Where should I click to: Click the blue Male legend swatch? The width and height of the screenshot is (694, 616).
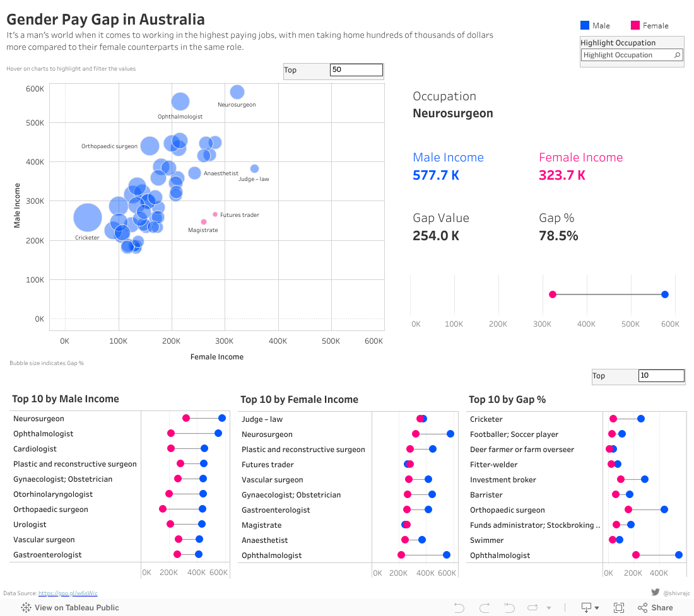(585, 26)
